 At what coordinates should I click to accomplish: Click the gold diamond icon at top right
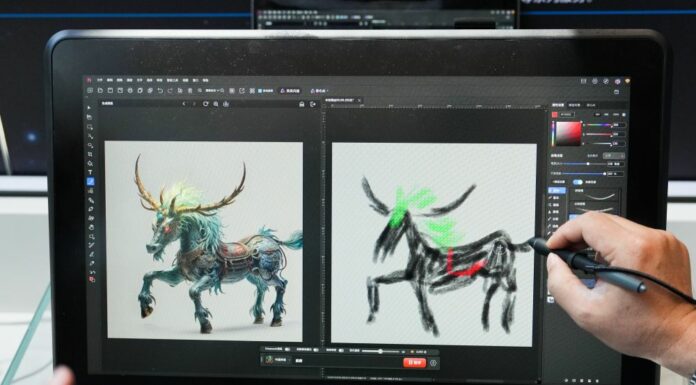click(x=627, y=81)
